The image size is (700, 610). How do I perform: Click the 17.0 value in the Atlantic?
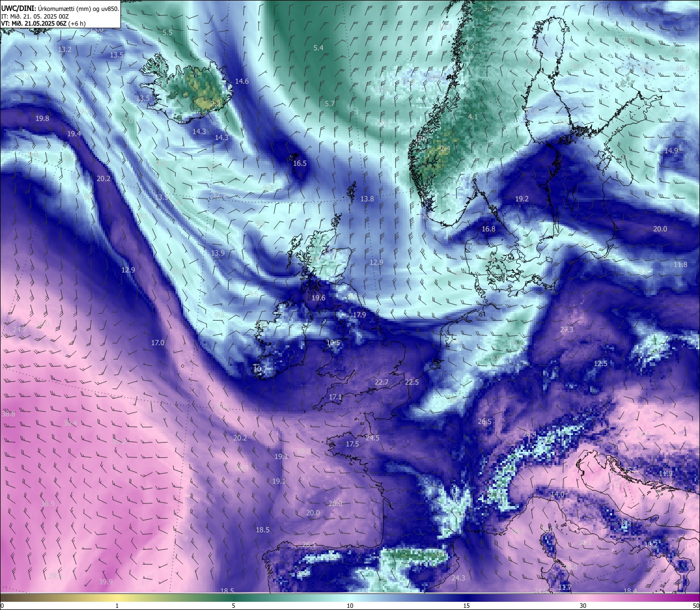(x=157, y=342)
